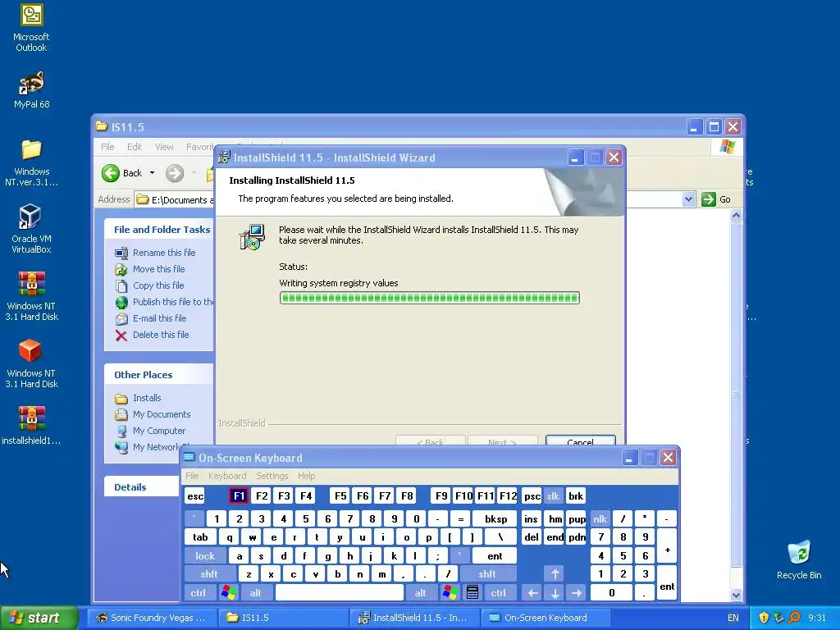Open the Explorer Edit menu

[x=135, y=147]
